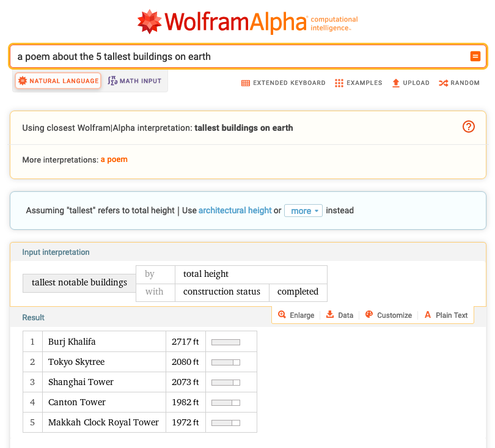Click the Canton Tower height bar

(x=226, y=403)
